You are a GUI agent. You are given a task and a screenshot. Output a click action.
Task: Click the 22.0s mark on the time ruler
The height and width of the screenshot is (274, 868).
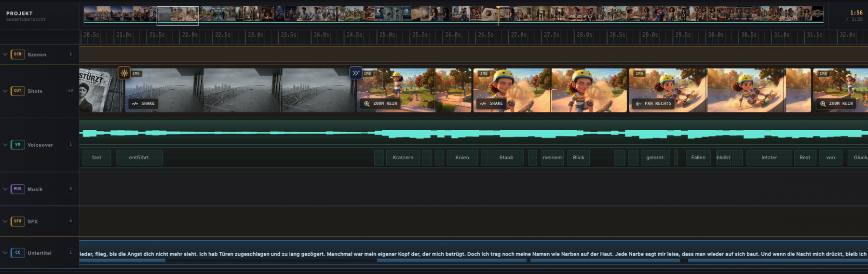coord(190,35)
